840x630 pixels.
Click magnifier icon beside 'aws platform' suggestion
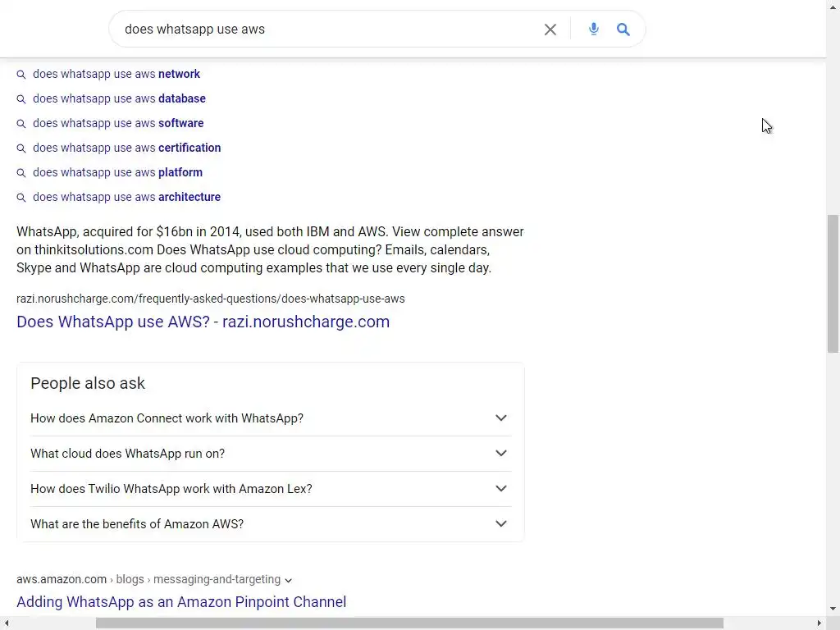[21, 173]
